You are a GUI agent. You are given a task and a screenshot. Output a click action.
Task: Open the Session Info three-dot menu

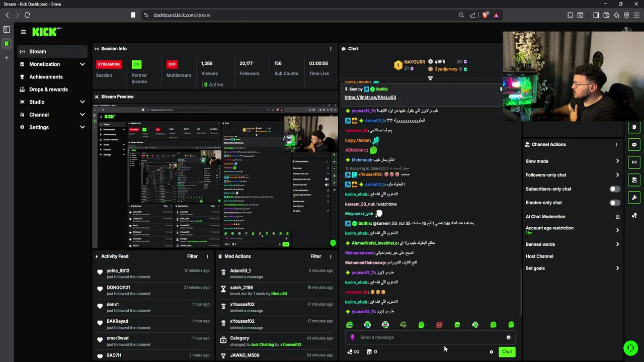coord(331,49)
